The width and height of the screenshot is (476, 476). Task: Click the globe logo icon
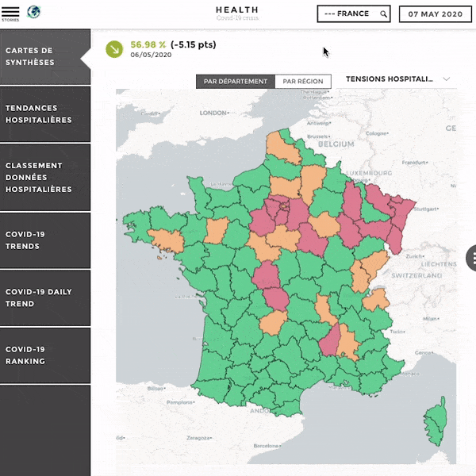[x=34, y=13]
